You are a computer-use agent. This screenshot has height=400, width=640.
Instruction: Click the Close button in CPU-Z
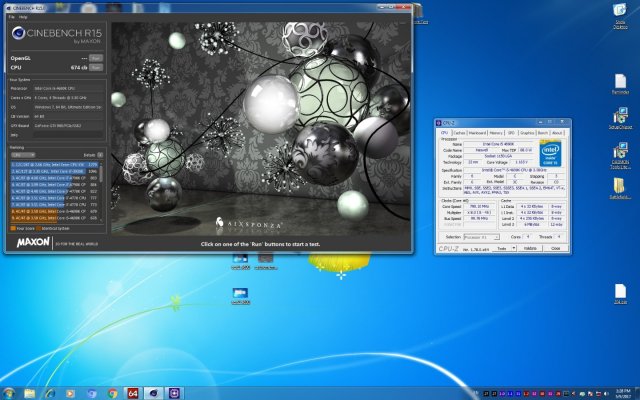coord(555,248)
